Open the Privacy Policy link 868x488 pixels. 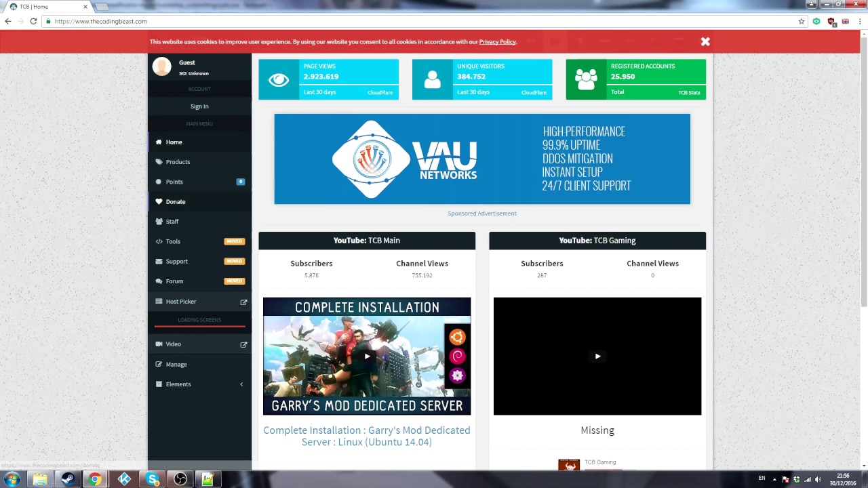pyautogui.click(x=498, y=42)
